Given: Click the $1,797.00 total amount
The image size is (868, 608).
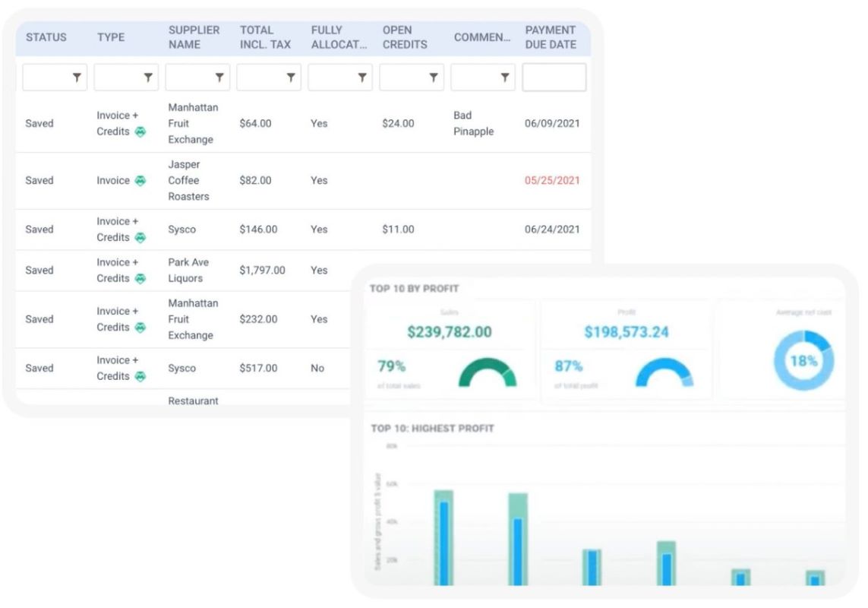Looking at the screenshot, I should [263, 271].
